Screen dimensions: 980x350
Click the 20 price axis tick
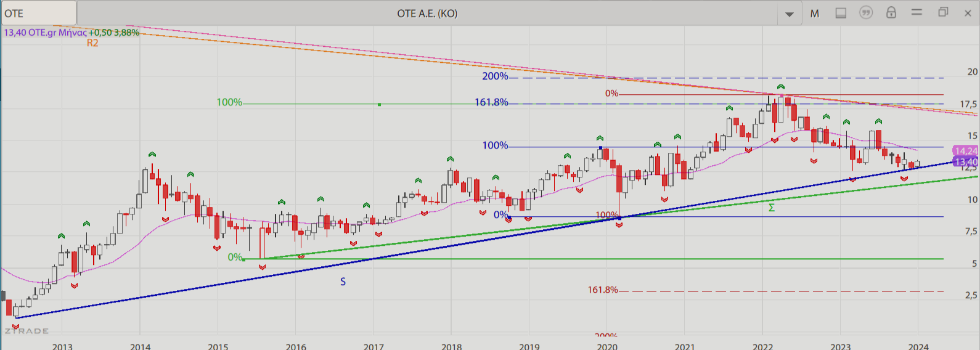tap(973, 71)
